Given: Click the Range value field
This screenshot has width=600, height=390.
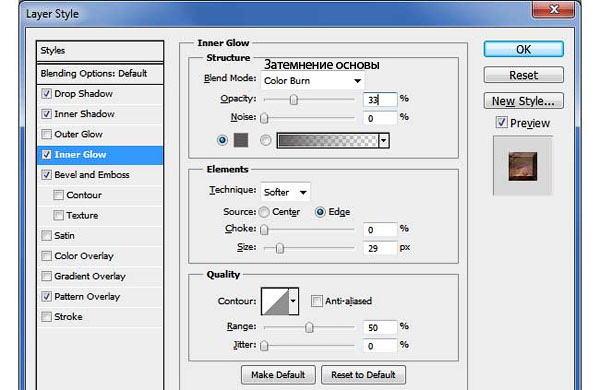Looking at the screenshot, I should click(380, 327).
